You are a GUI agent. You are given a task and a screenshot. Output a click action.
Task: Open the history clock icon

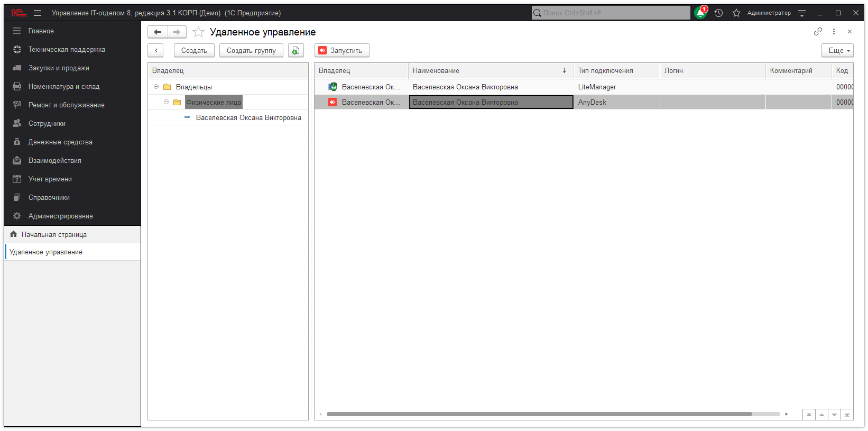(718, 13)
